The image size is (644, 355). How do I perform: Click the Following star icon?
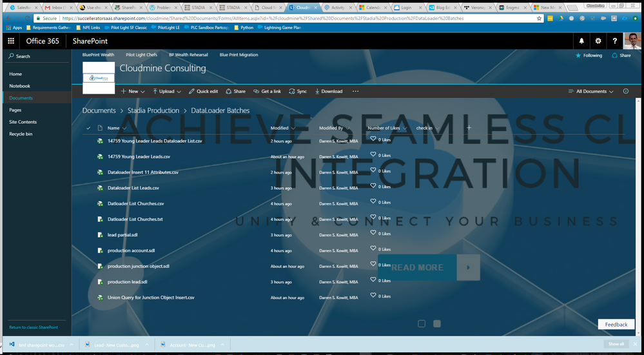pos(578,56)
